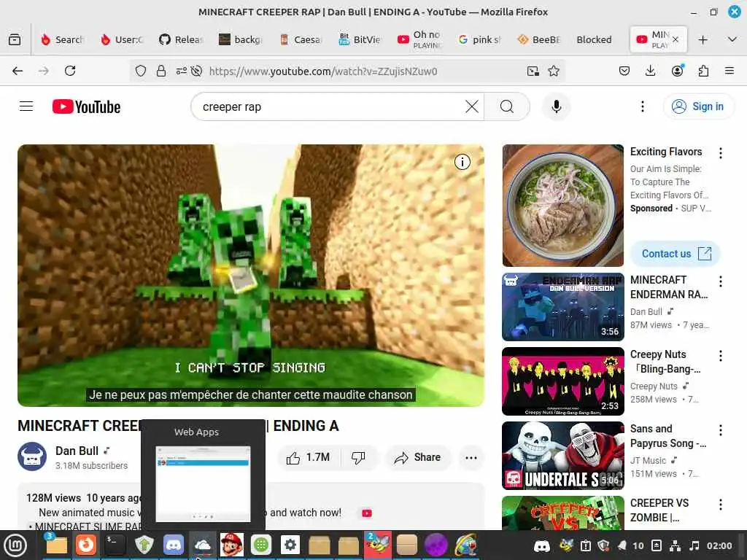Open Discord tray icon in system tray
Screen dimensions: 747x560
pyautogui.click(x=541, y=545)
